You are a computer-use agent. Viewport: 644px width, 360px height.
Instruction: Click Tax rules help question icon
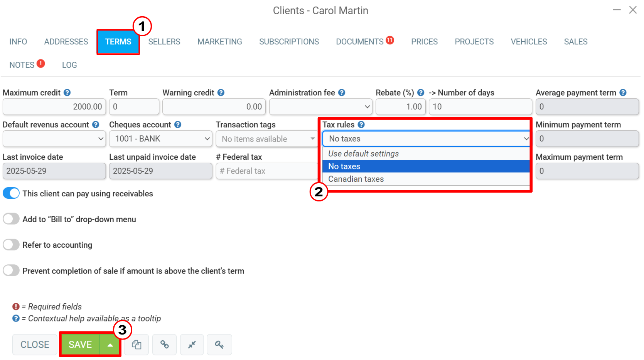click(x=361, y=125)
